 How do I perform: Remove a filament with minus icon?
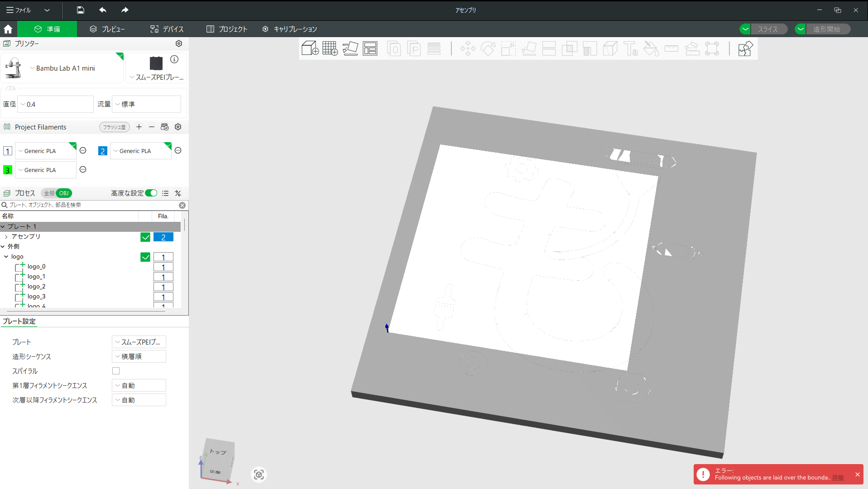point(152,127)
